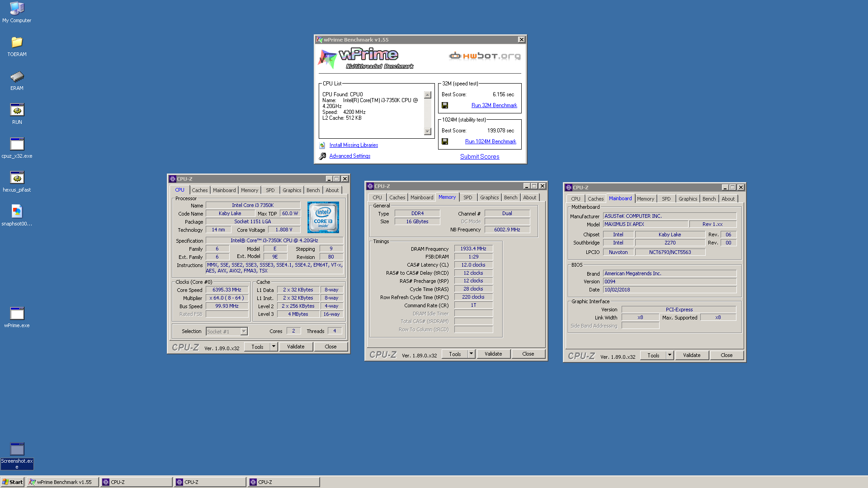Activate the third CPU-Z taskbar button
This screenshot has width=868, height=488.
(x=284, y=482)
